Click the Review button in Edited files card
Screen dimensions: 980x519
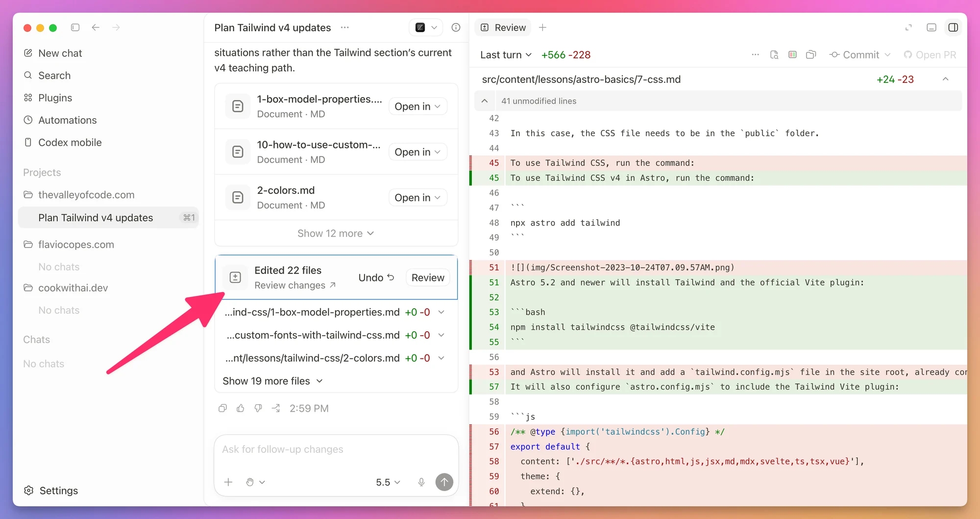[x=428, y=277]
